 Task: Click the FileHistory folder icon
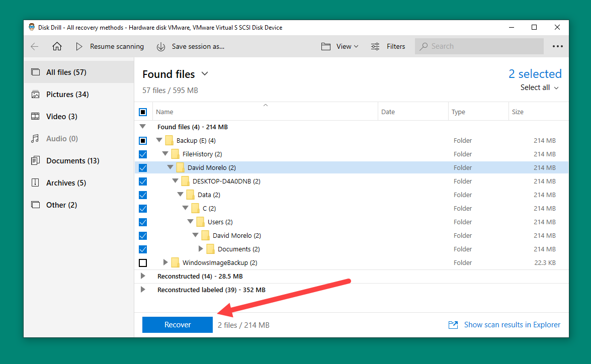tap(175, 154)
